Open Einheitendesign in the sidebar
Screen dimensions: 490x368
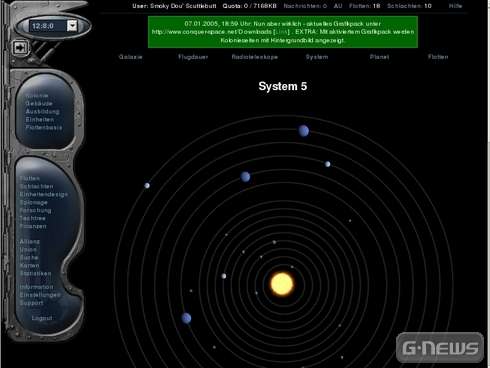click(x=44, y=194)
